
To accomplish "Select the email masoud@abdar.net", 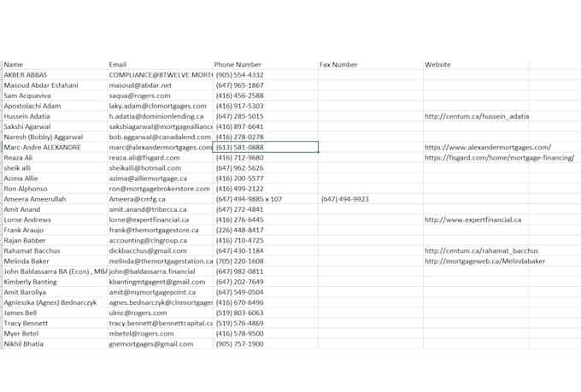I will point(140,85).
